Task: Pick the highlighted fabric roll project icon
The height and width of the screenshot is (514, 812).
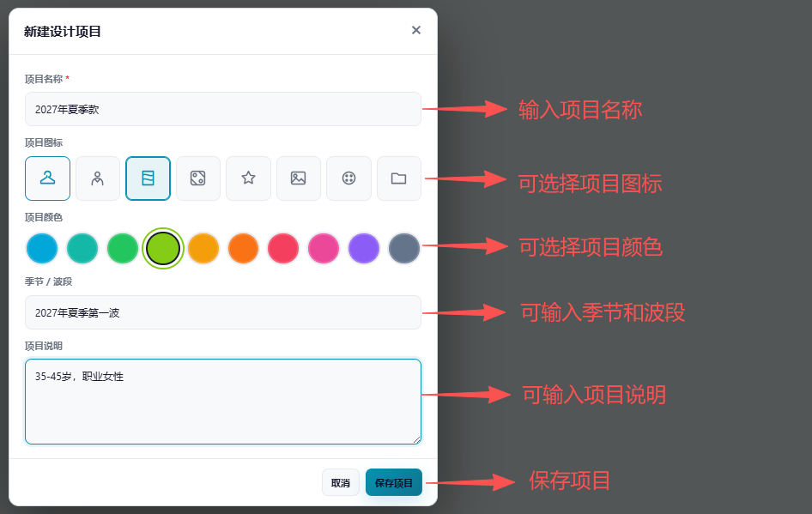Action: click(x=148, y=178)
